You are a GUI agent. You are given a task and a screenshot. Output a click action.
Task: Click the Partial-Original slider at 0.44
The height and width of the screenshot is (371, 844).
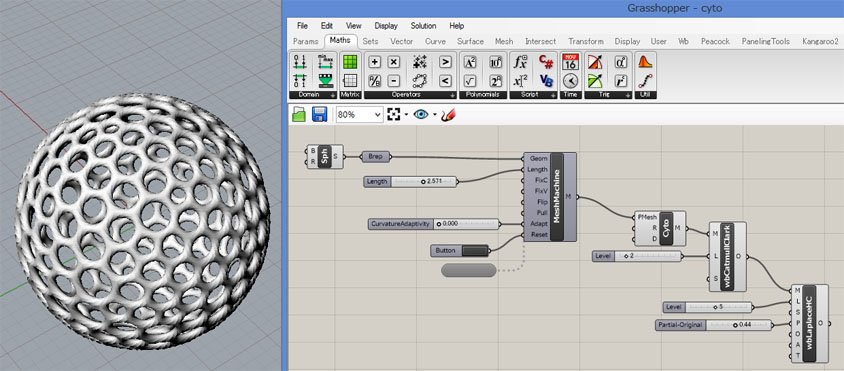(713, 325)
